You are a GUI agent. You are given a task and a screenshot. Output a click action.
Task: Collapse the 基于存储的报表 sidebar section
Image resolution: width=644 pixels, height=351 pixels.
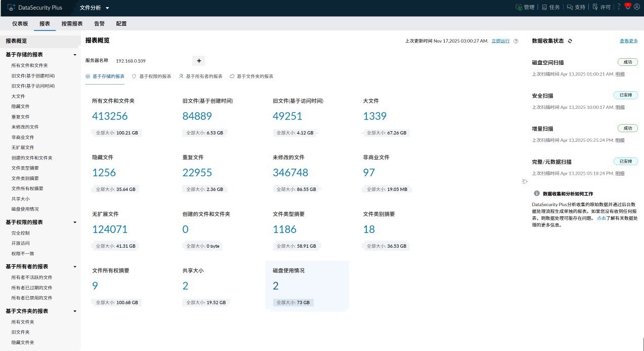75,55
